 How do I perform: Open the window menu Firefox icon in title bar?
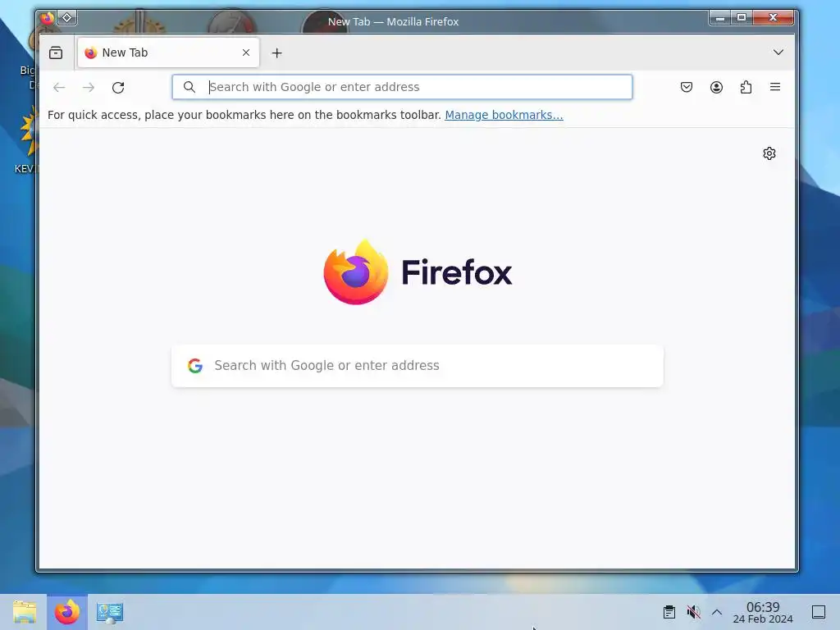pyautogui.click(x=47, y=18)
